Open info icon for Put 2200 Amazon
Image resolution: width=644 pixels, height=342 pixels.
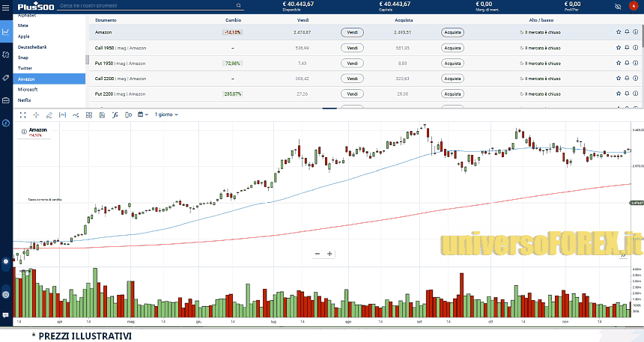[x=636, y=94]
